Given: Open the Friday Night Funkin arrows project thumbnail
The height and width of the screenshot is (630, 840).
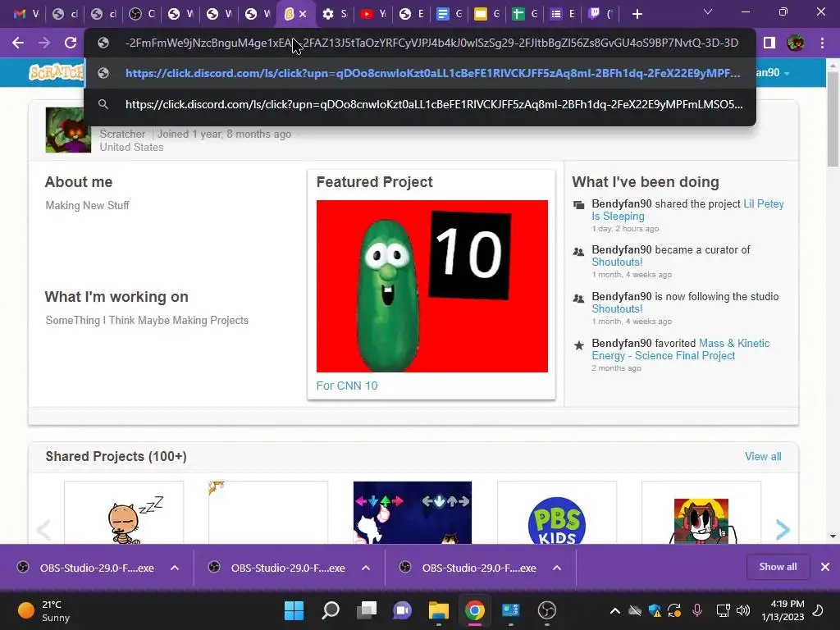Looking at the screenshot, I should 413,513.
